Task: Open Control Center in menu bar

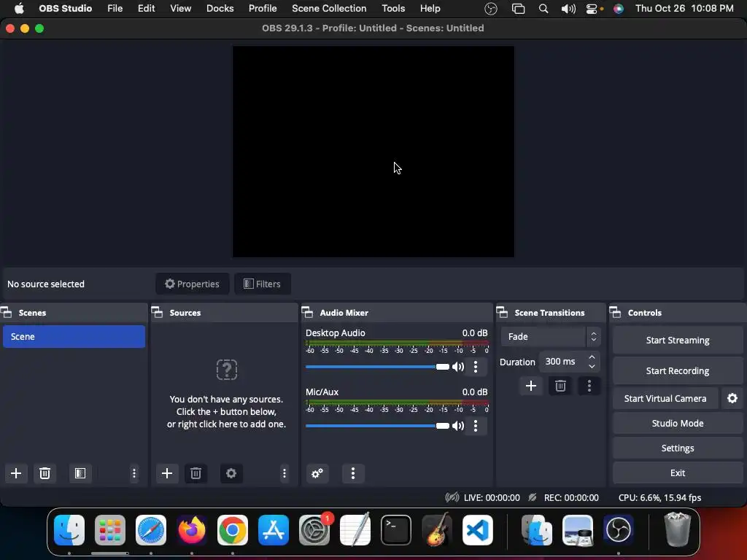Action: click(x=592, y=9)
